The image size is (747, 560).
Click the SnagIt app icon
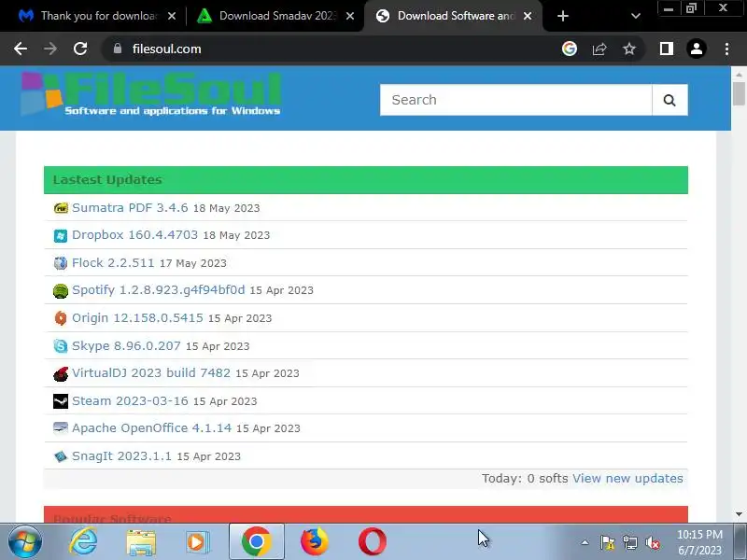(x=61, y=456)
